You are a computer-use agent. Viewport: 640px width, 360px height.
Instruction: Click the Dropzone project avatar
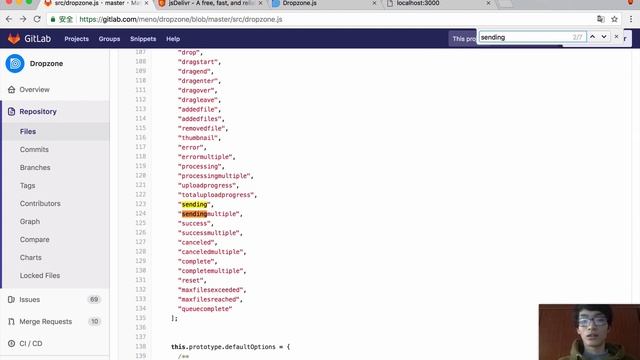click(x=15, y=64)
